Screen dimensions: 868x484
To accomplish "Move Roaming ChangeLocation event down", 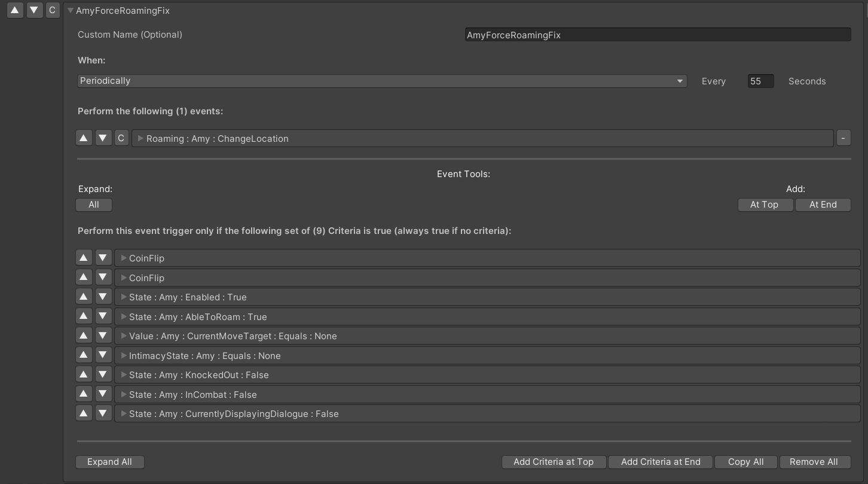I will pos(103,138).
